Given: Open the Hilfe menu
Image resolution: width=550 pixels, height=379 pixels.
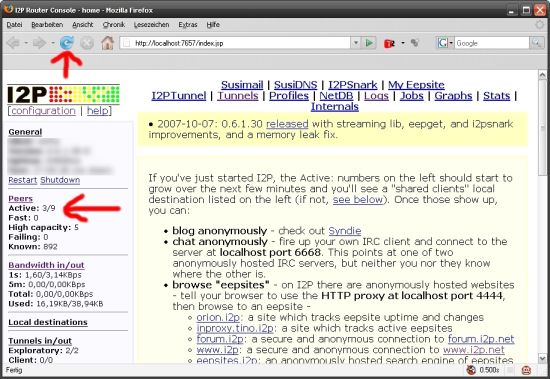Looking at the screenshot, I should coord(213,25).
